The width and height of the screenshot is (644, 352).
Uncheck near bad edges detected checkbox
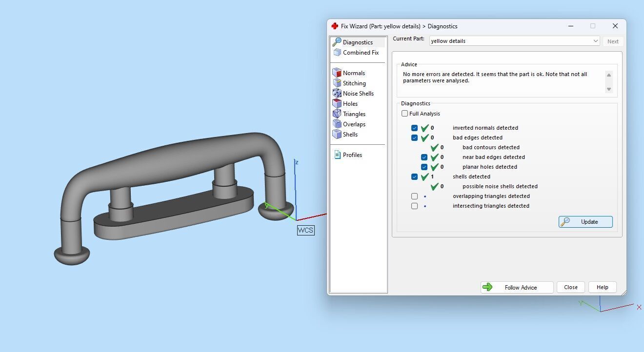click(424, 157)
